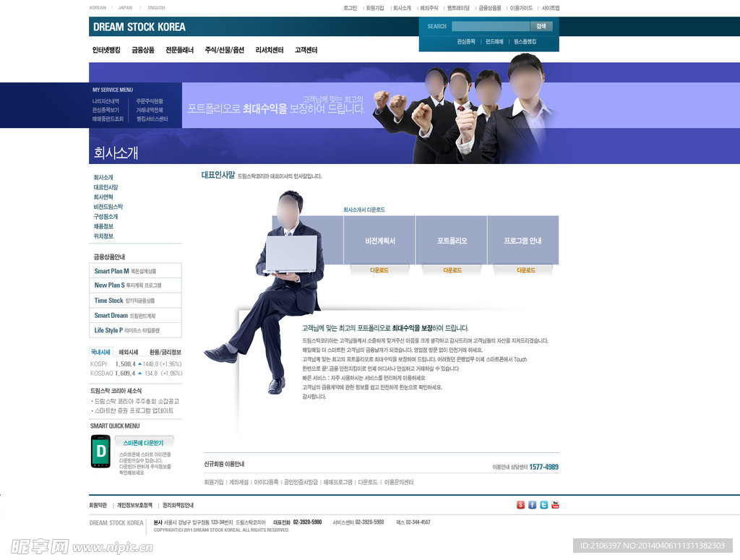740x560 pixels.
Task: Open the 웹트레이딩 top link
Action: [x=458, y=8]
